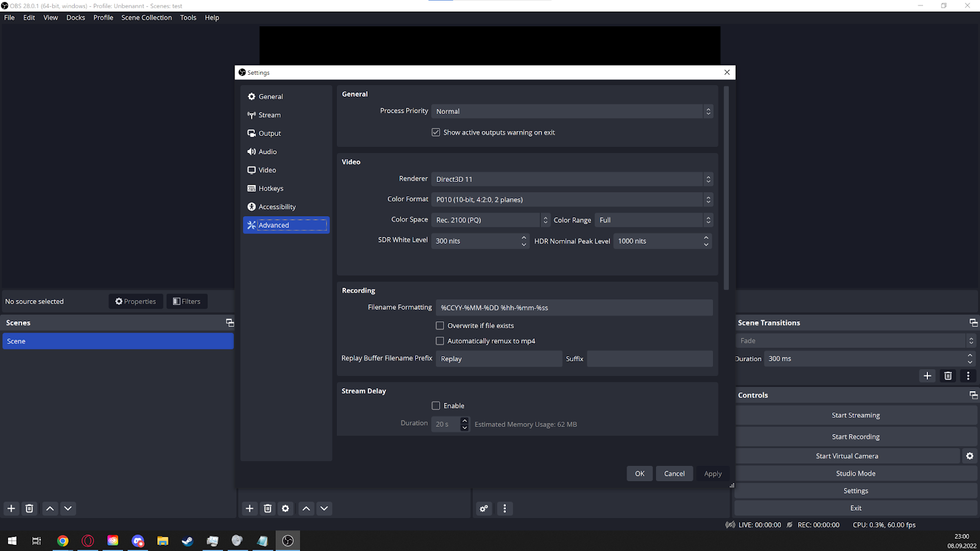The width and height of the screenshot is (980, 551).
Task: Open the Windows Start menu
Action: (12, 541)
